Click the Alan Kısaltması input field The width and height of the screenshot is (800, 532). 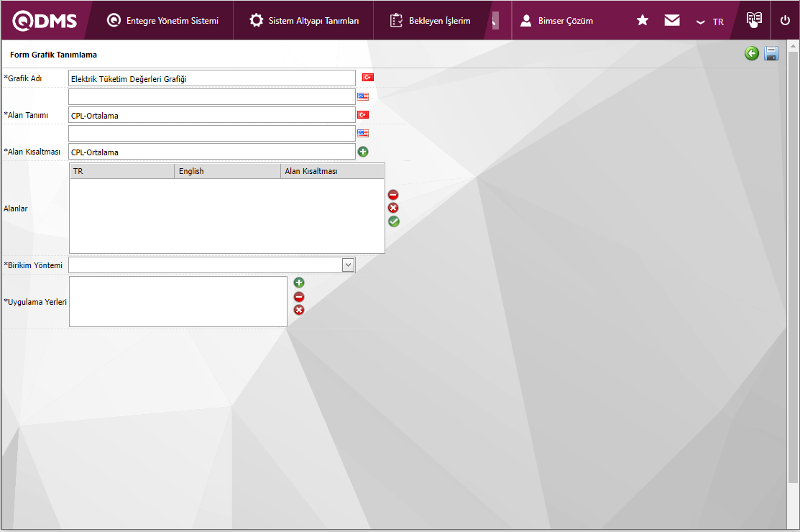pyautogui.click(x=212, y=152)
